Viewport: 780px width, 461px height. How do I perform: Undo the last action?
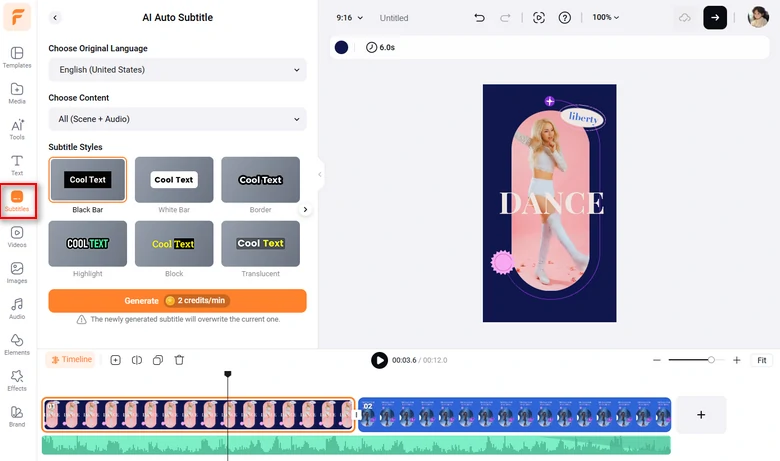[x=479, y=18]
